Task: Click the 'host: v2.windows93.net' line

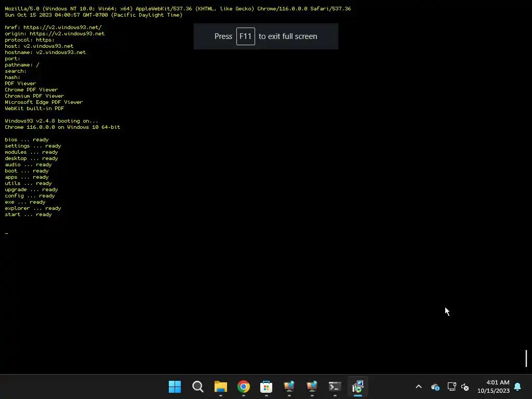Action: (39, 46)
